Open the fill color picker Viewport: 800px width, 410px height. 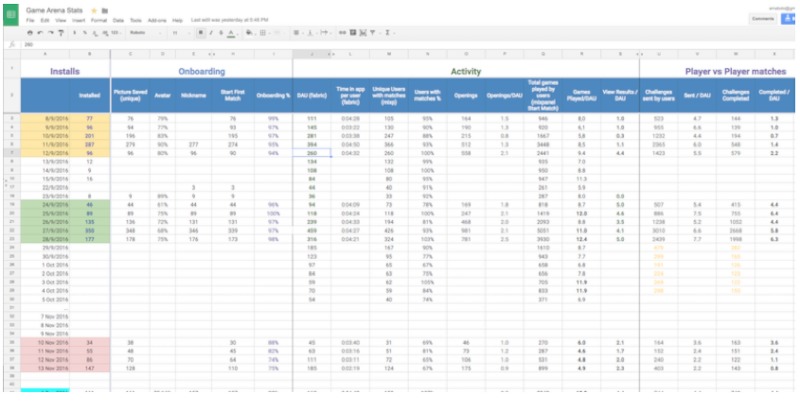250,33
